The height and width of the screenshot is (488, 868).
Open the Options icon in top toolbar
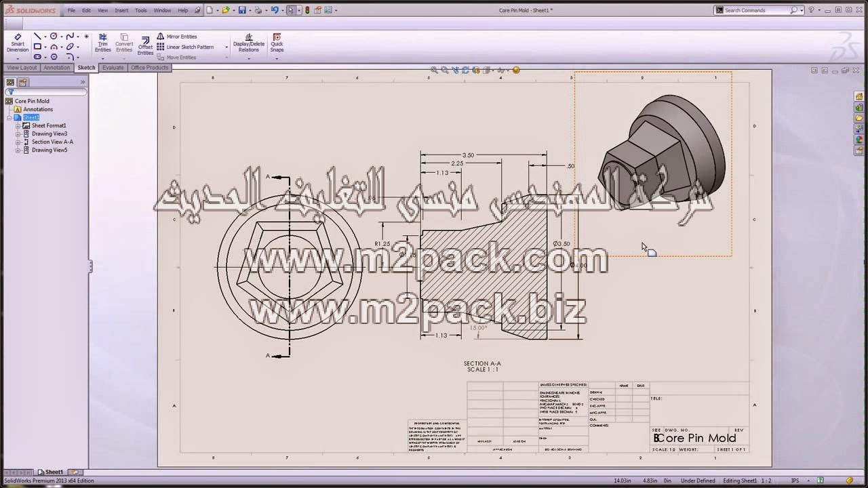click(x=327, y=10)
